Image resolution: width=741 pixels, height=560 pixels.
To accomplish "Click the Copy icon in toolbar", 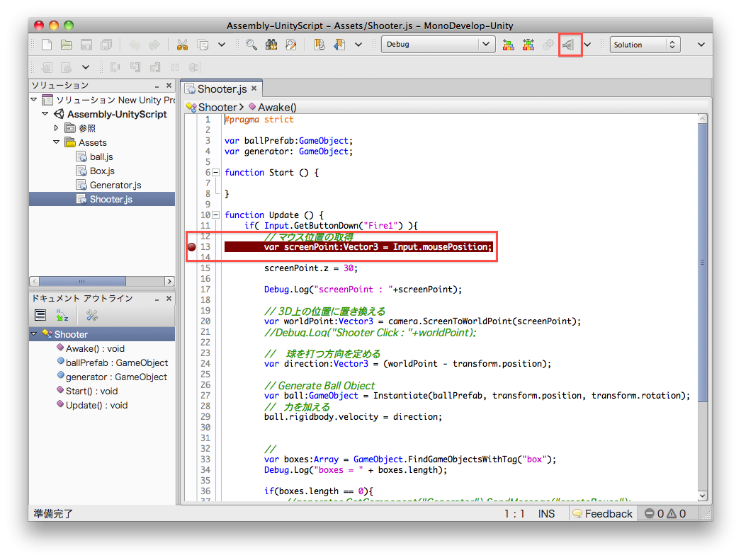I will (203, 45).
